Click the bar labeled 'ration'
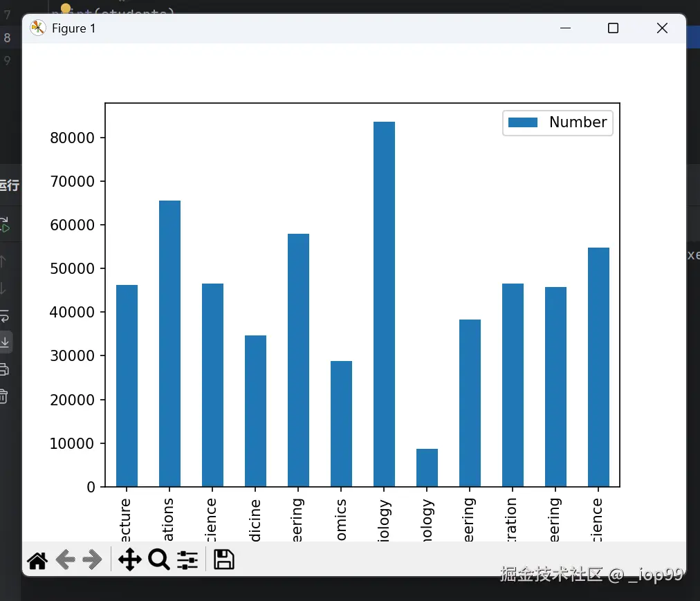 [x=513, y=385]
